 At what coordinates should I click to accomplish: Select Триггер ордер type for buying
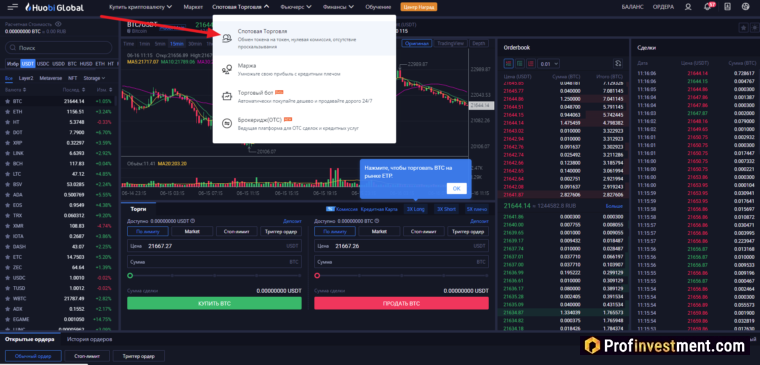click(x=281, y=232)
